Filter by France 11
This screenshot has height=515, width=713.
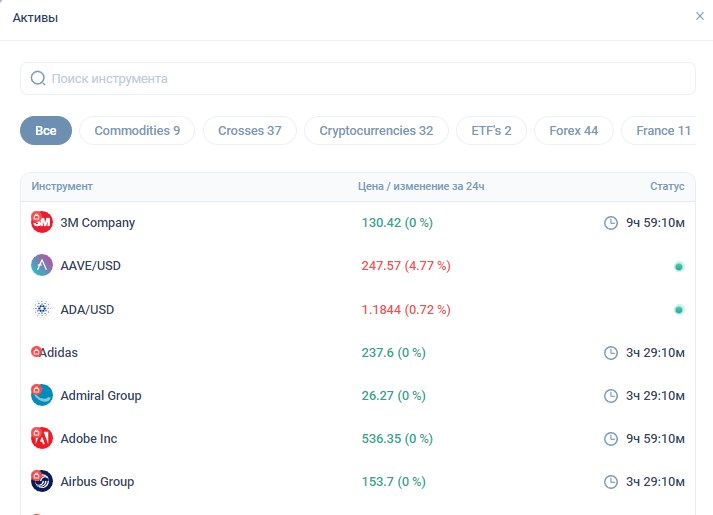point(659,130)
